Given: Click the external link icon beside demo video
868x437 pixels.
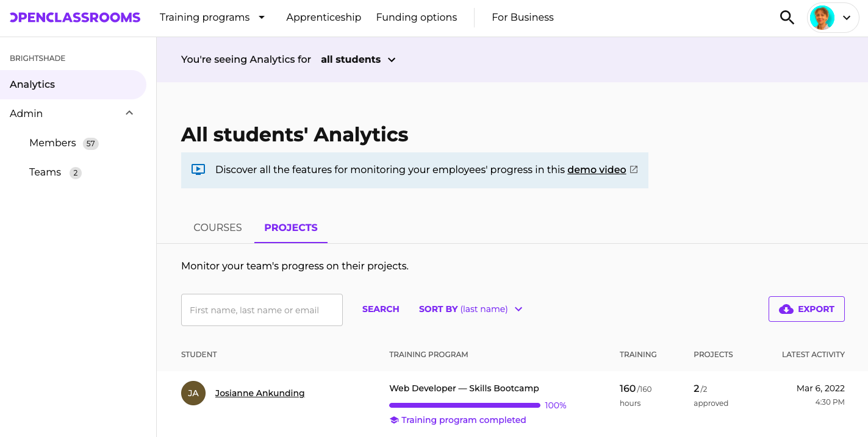Looking at the screenshot, I should click(x=634, y=169).
